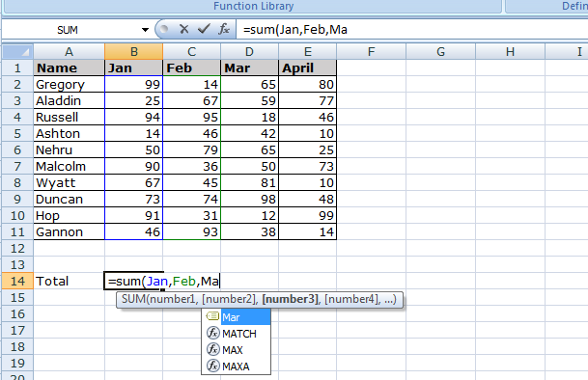Select column B header
Image resolution: width=588 pixels, height=380 pixels.
(x=134, y=52)
